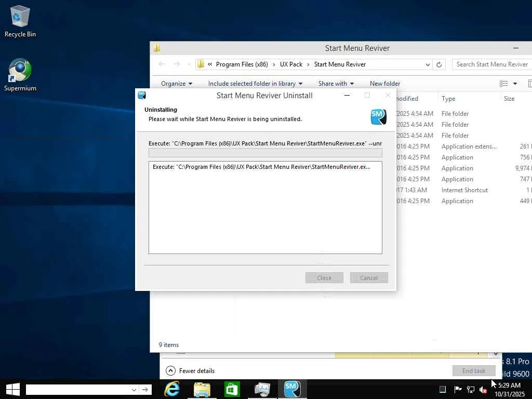Click the Cancel button in uninstaller
532x399 pixels.
(369, 278)
